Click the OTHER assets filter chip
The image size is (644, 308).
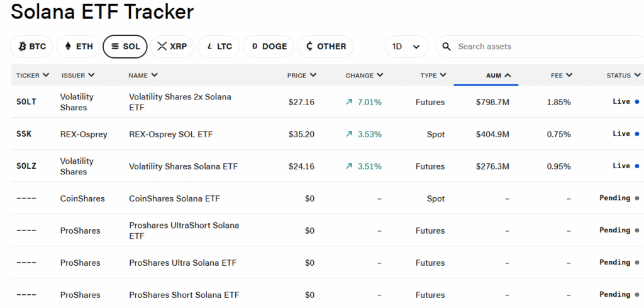[325, 47]
